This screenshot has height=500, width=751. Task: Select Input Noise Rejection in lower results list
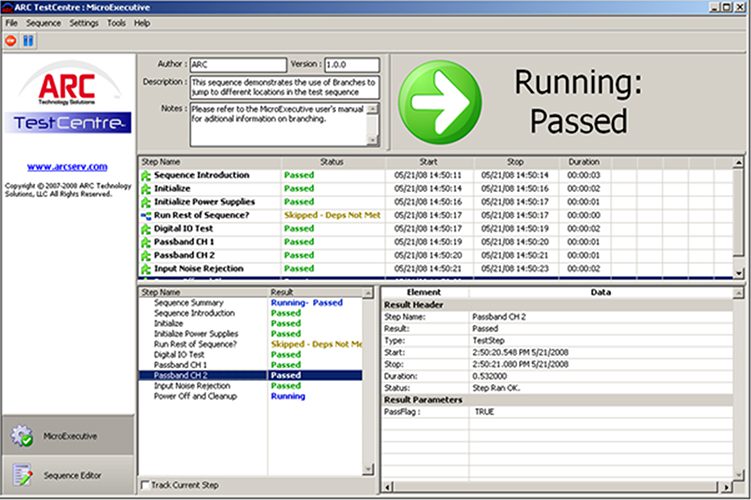pyautogui.click(x=250, y=386)
